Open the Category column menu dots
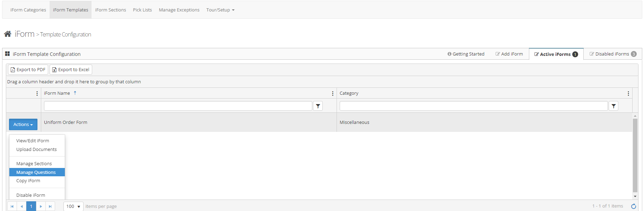 click(628, 94)
